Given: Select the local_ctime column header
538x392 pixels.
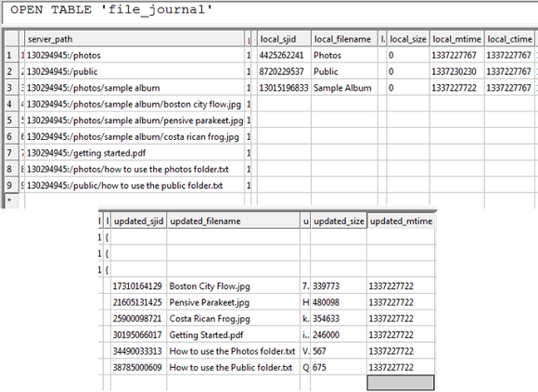Looking at the screenshot, I should pos(509,39).
